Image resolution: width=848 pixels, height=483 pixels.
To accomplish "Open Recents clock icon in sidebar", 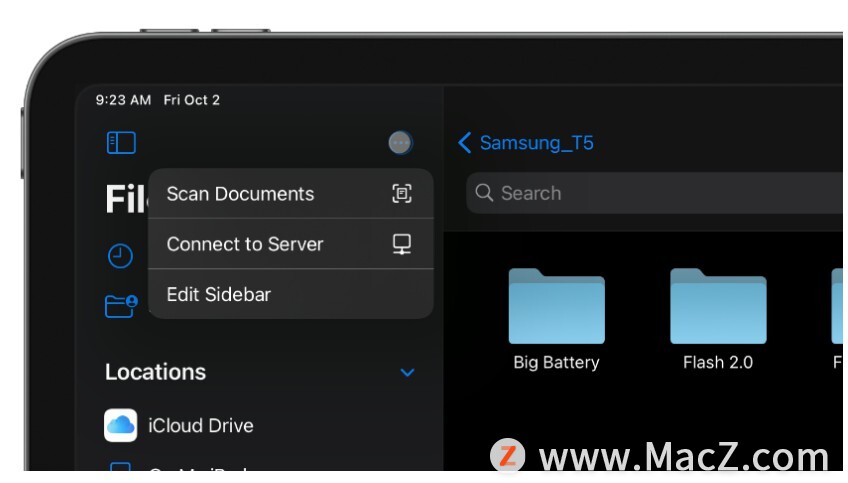I will [120, 256].
